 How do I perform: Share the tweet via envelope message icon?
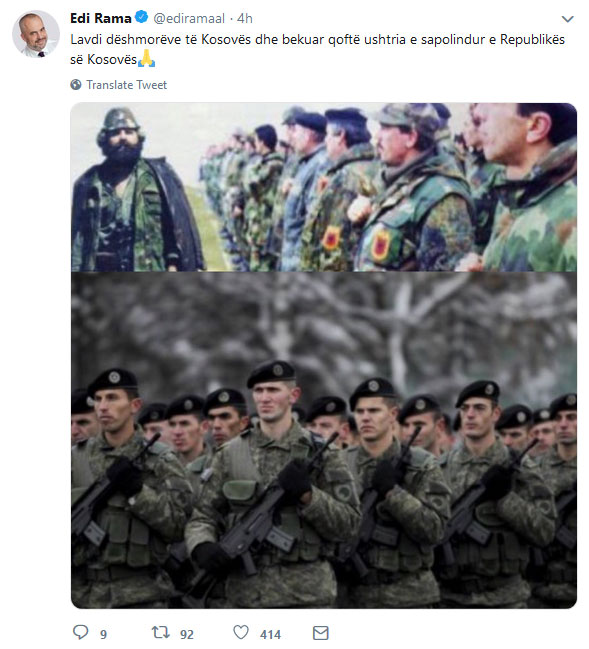tap(320, 633)
